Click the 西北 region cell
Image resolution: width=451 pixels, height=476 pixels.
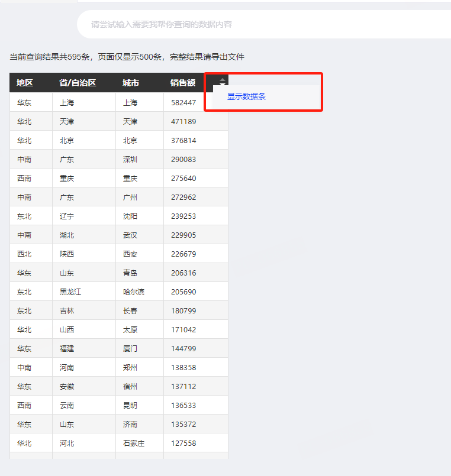pos(24,254)
